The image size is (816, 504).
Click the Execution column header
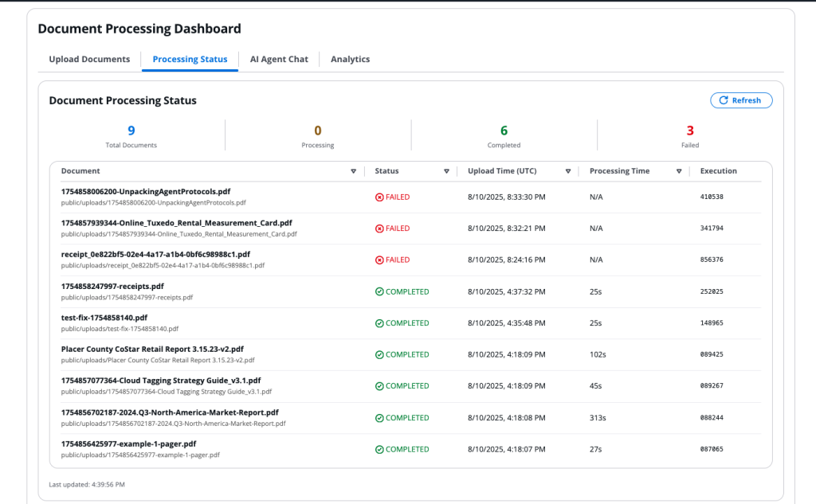pyautogui.click(x=718, y=170)
